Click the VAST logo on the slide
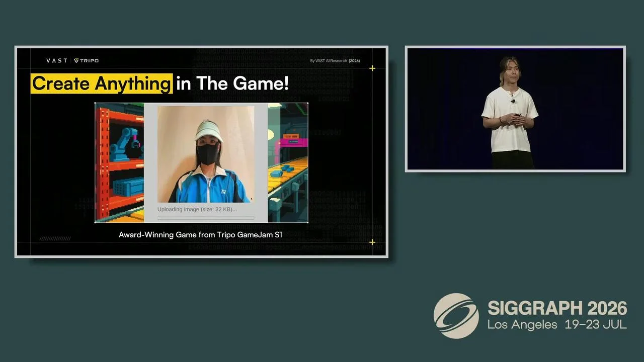The image size is (644, 362). (x=57, y=61)
